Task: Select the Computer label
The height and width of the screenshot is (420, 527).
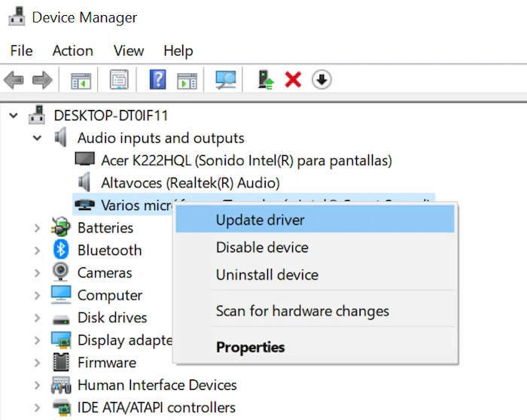Action: (110, 296)
